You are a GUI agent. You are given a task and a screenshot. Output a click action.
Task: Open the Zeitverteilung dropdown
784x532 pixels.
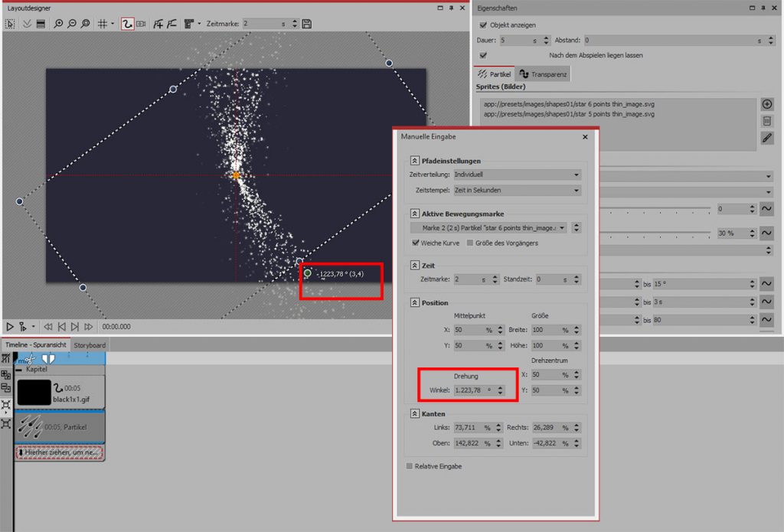(x=517, y=175)
